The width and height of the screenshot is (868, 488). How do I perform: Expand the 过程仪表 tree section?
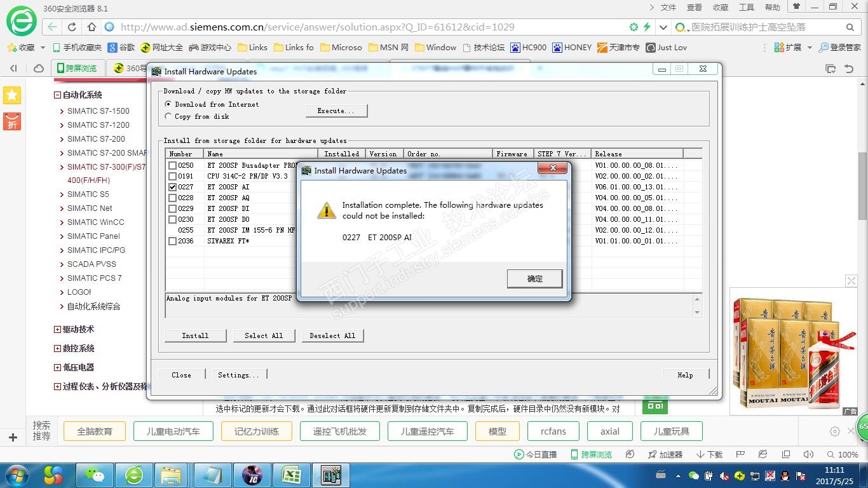click(x=57, y=386)
